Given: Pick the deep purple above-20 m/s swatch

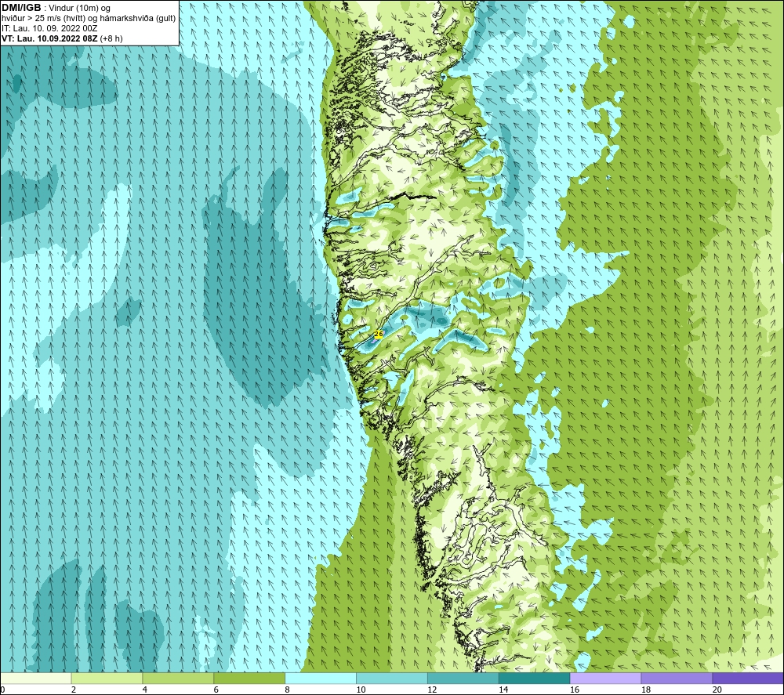Looking at the screenshot, I should click(x=748, y=678).
